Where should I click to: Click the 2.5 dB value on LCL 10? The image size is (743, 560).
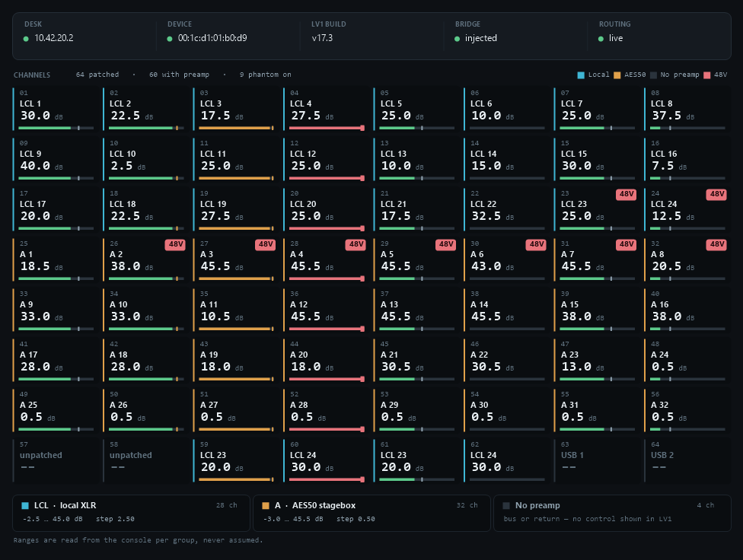point(127,166)
